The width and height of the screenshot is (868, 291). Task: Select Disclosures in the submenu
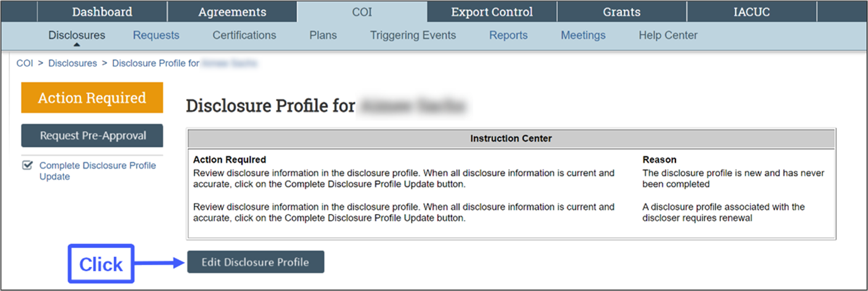[x=76, y=35]
